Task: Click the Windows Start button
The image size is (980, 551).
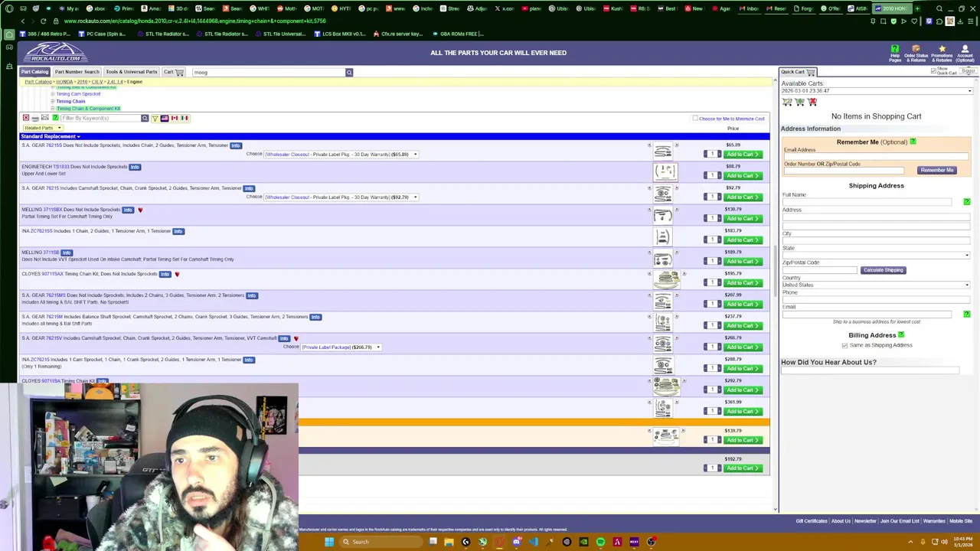Action: (x=329, y=542)
